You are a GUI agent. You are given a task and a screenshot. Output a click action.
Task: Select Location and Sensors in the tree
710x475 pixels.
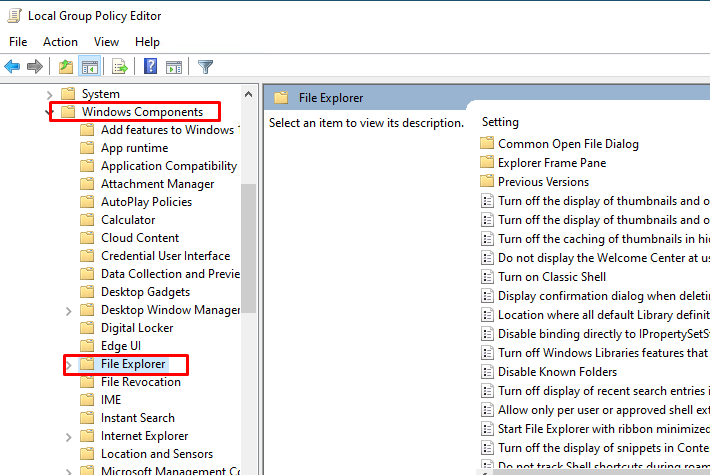[157, 454]
